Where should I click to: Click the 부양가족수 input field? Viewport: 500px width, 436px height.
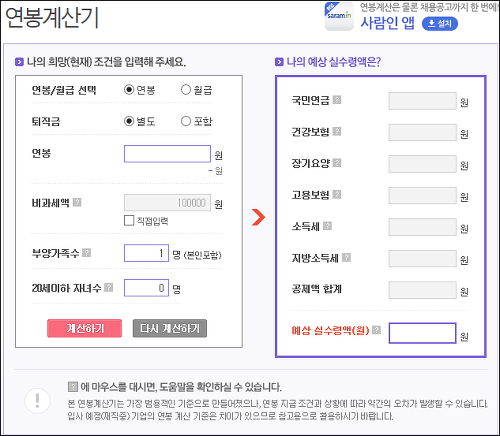tap(146, 253)
